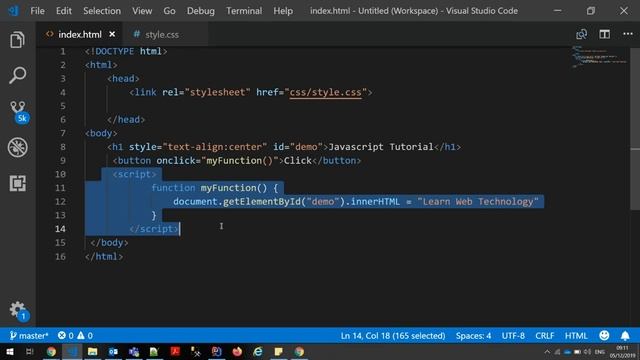The height and width of the screenshot is (360, 640).
Task: Open Internet Explorer from the taskbar
Action: 258,351
